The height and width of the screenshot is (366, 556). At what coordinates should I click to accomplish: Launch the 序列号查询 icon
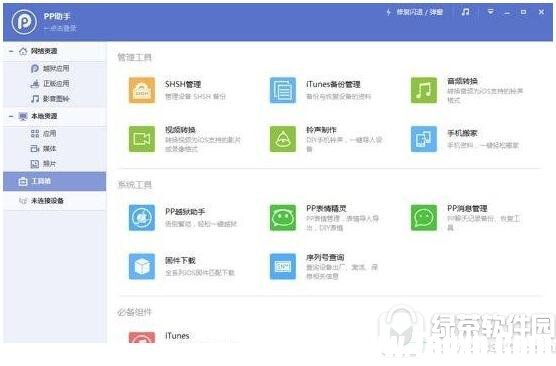(283, 266)
